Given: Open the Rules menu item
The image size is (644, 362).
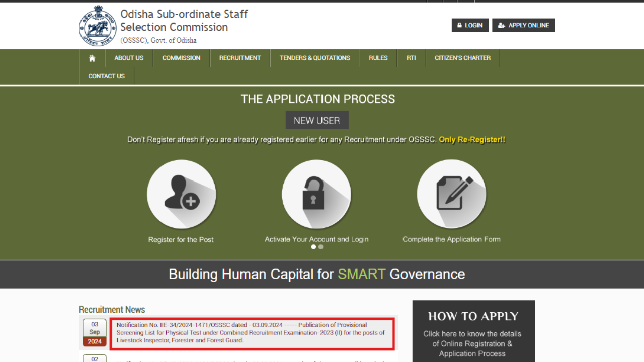Looking at the screenshot, I should coord(378,58).
